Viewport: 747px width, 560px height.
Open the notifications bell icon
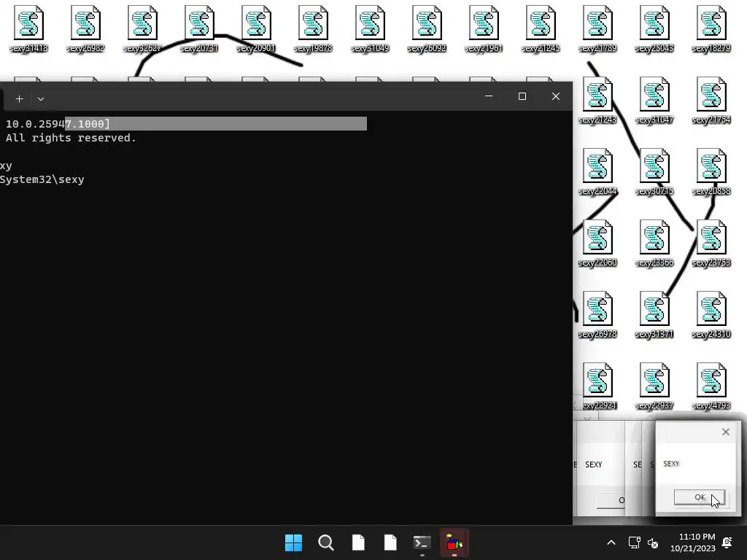tap(727, 542)
